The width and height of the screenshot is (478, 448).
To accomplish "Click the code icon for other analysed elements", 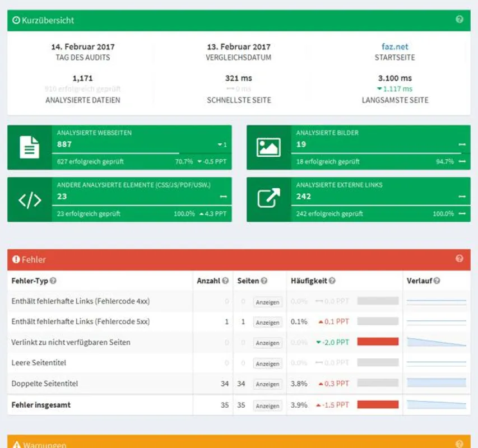I will [30, 200].
